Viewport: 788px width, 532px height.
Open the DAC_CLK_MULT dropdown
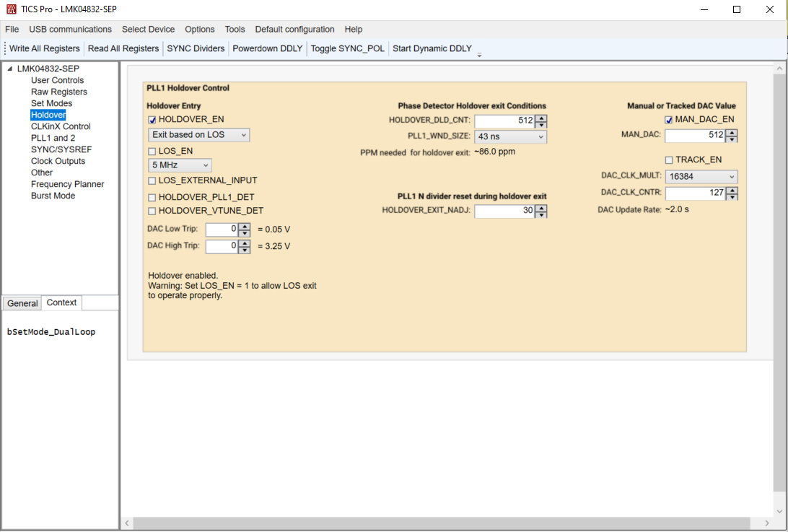click(x=701, y=176)
